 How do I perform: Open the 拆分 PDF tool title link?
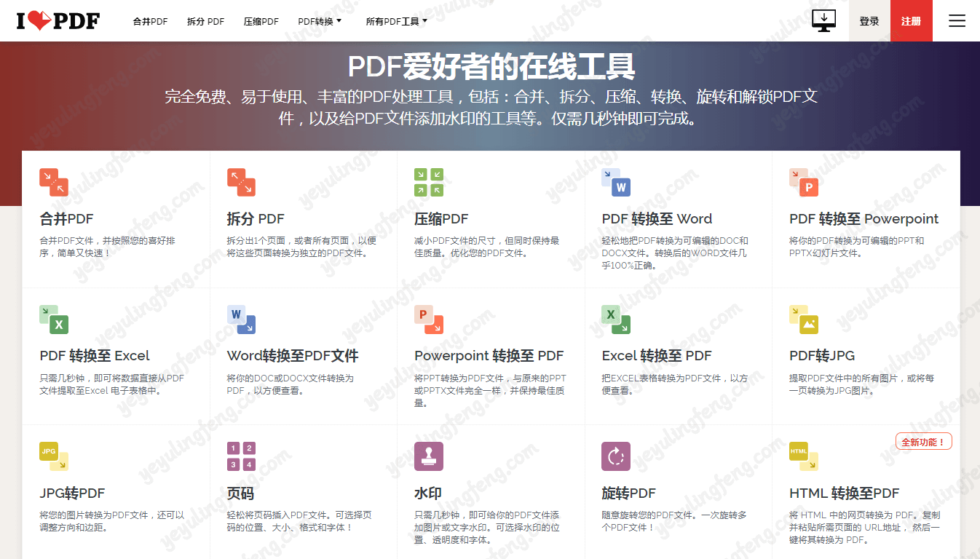pyautogui.click(x=256, y=219)
